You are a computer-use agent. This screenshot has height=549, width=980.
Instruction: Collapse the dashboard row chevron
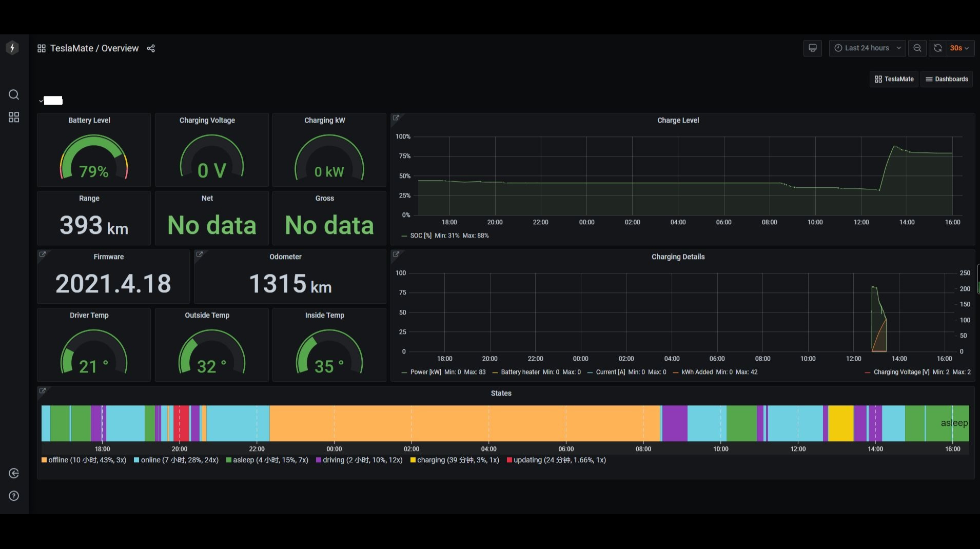[41, 101]
